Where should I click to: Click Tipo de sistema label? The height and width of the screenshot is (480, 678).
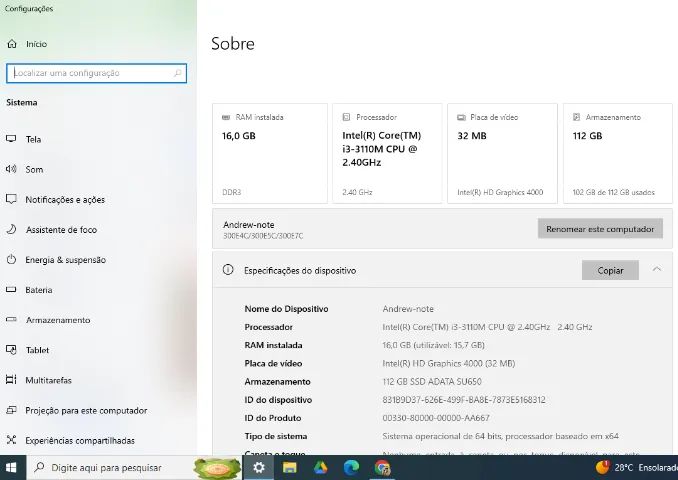pyautogui.click(x=275, y=436)
